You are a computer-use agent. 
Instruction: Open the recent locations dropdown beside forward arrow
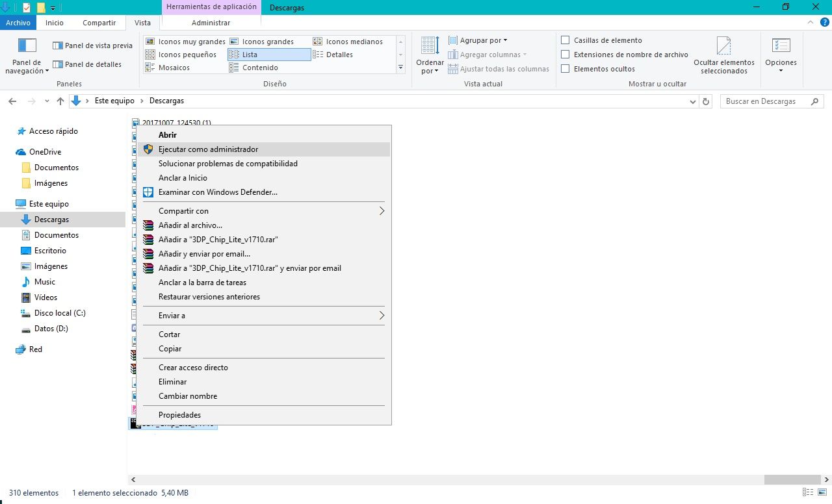47,101
